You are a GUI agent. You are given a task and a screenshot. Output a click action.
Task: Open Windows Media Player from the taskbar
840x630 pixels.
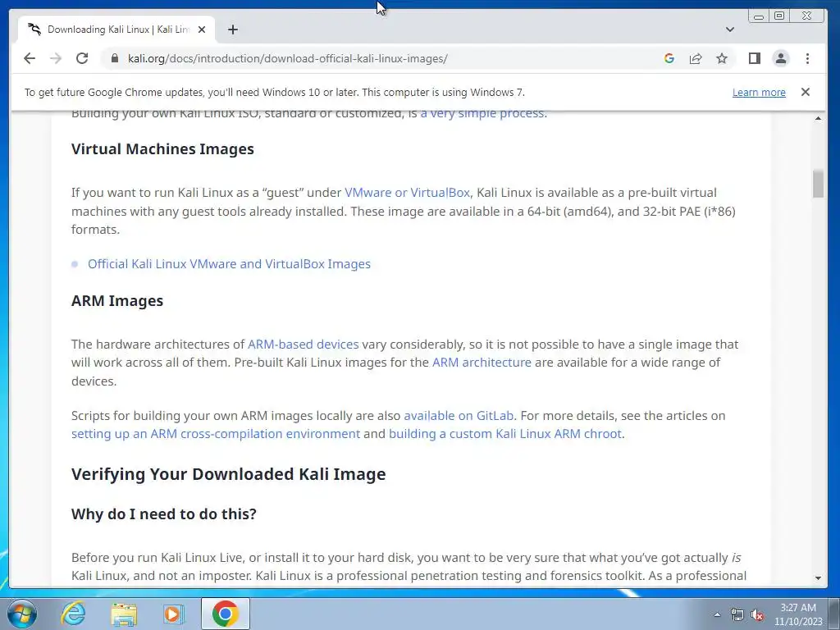click(x=173, y=614)
